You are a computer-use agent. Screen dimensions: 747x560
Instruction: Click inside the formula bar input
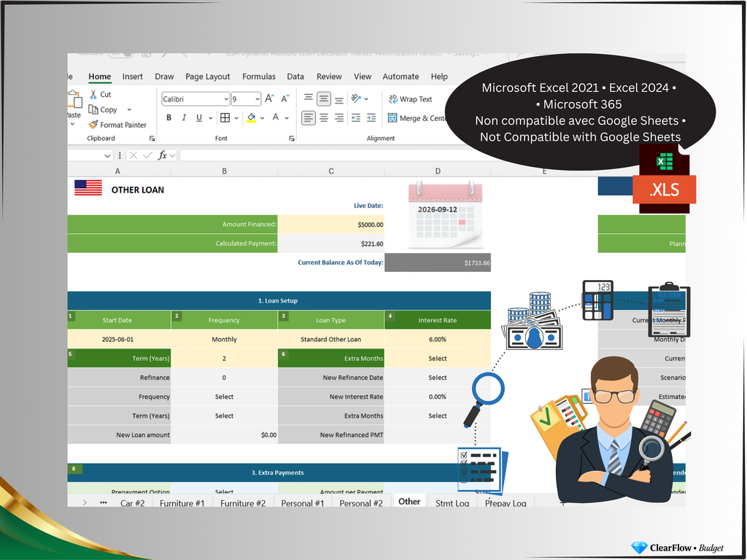click(314, 155)
